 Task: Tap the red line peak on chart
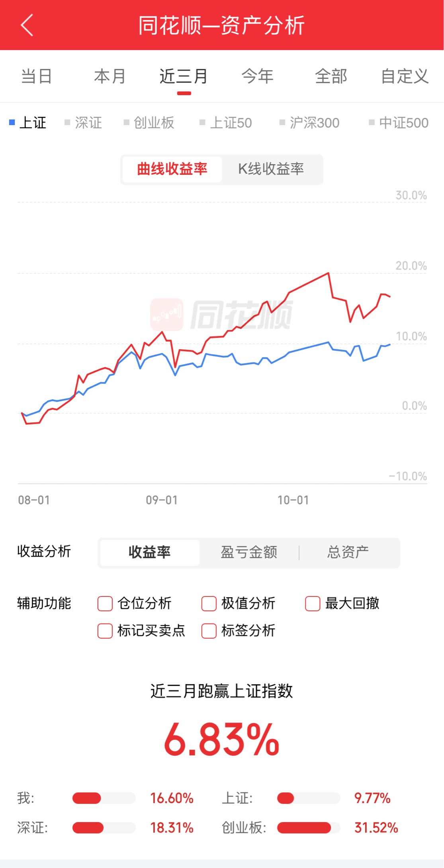(x=329, y=273)
